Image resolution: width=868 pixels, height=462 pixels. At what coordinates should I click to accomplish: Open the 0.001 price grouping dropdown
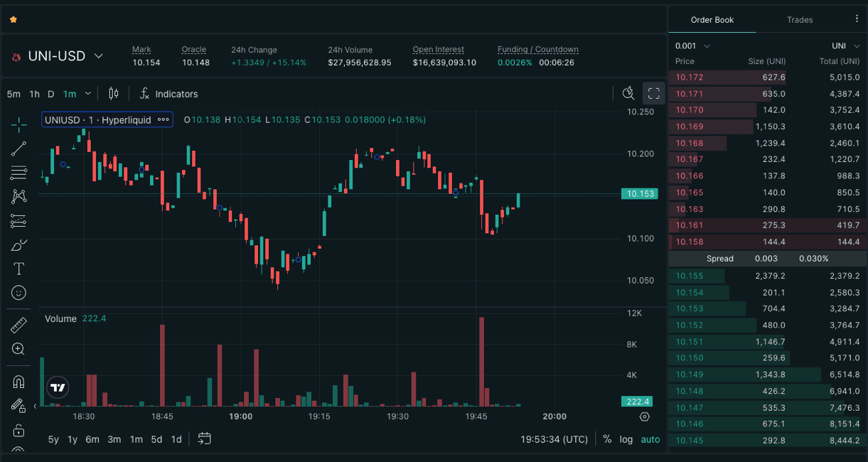(x=693, y=46)
